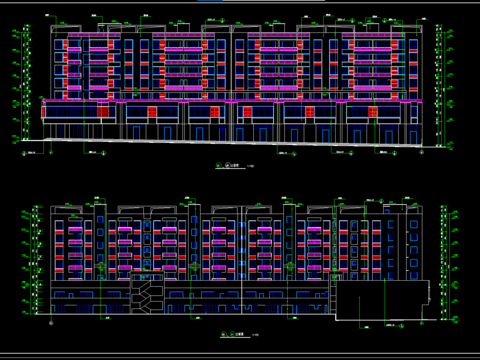This screenshot has height=360, width=480.
Task: Select the axis bubble below the upper elevation's right corner
Action: click(422, 152)
